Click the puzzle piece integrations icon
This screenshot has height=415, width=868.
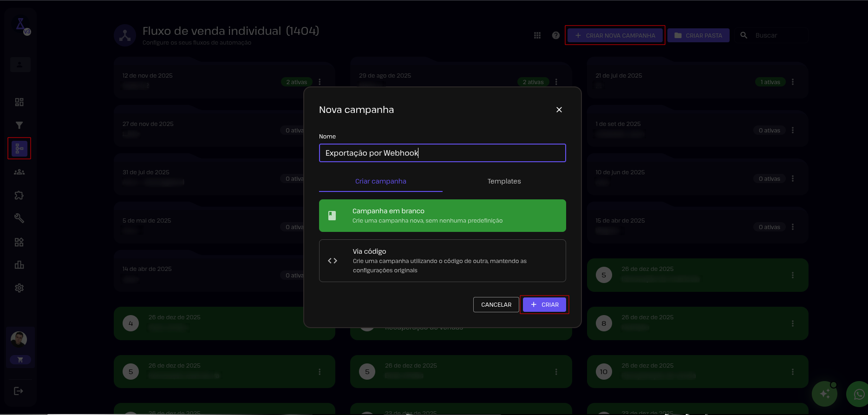point(19,195)
